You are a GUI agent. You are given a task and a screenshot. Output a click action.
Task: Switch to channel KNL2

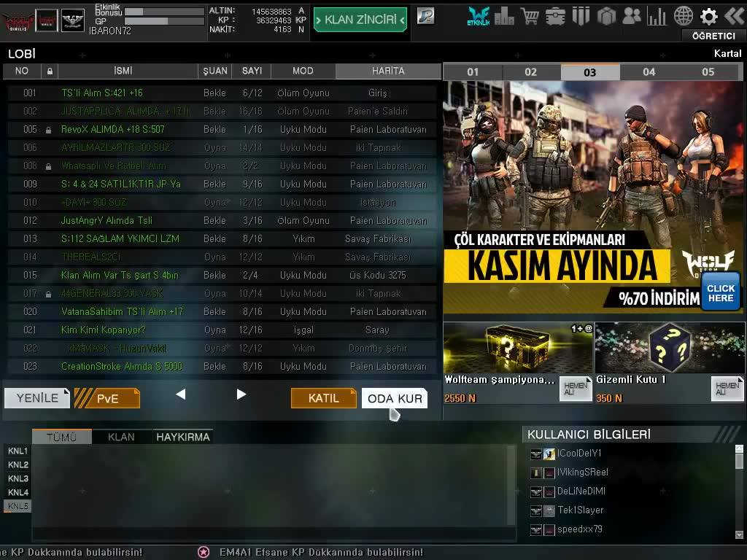coord(18,464)
